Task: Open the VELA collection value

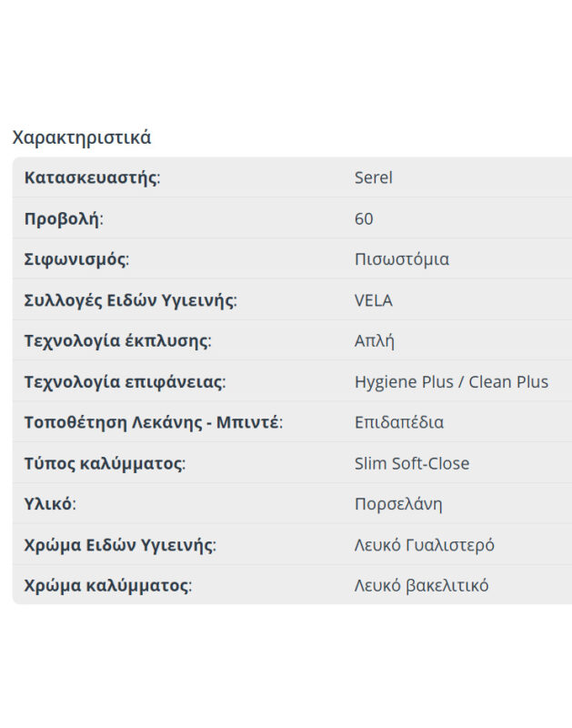Action: click(373, 300)
